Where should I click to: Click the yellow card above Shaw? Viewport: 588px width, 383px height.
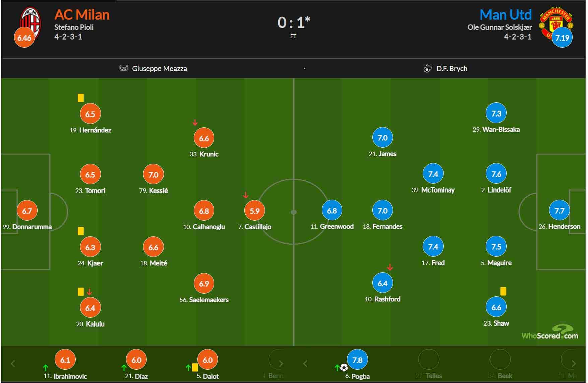[x=503, y=291]
